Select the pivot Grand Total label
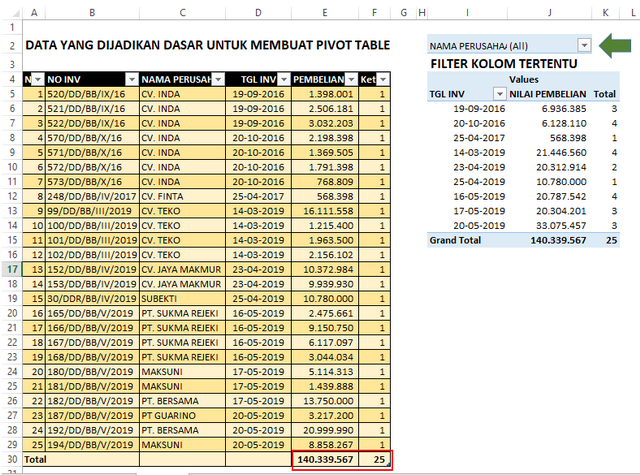The height and width of the screenshot is (475, 640). click(455, 240)
